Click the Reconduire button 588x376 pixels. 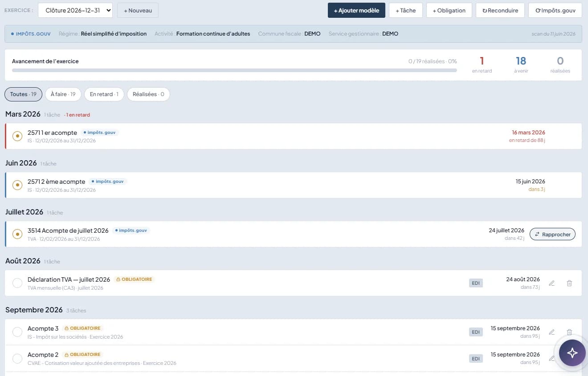500,10
